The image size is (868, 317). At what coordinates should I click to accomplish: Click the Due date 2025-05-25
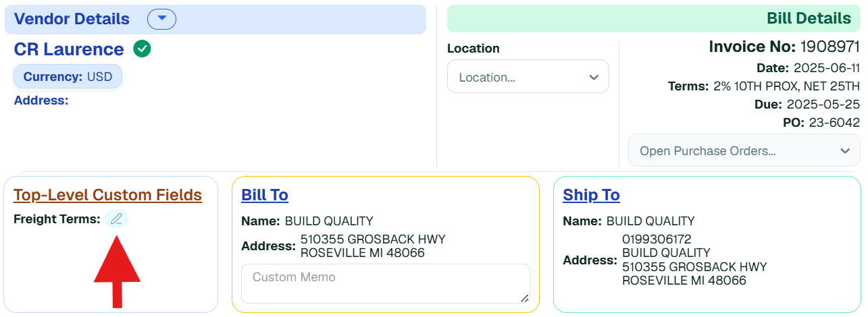(823, 105)
